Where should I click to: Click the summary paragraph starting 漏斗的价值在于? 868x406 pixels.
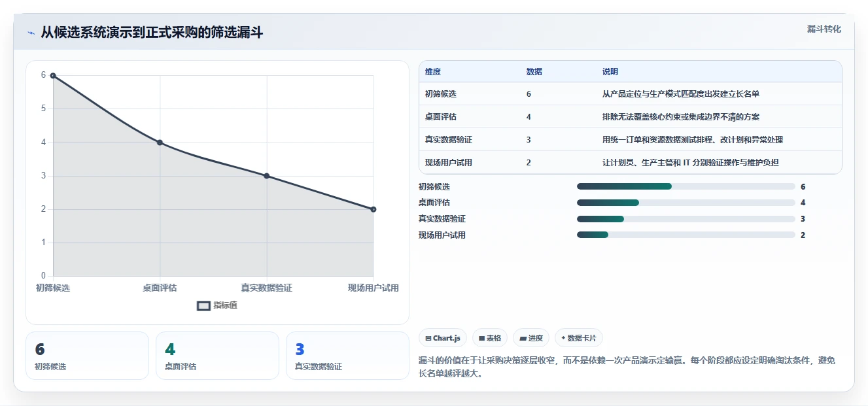(626, 367)
